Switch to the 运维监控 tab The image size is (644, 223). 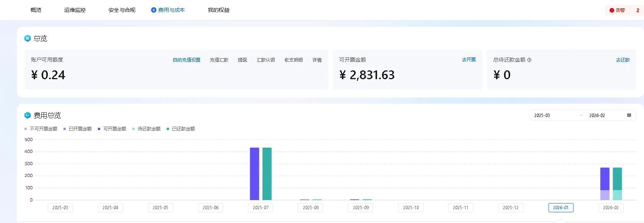75,10
